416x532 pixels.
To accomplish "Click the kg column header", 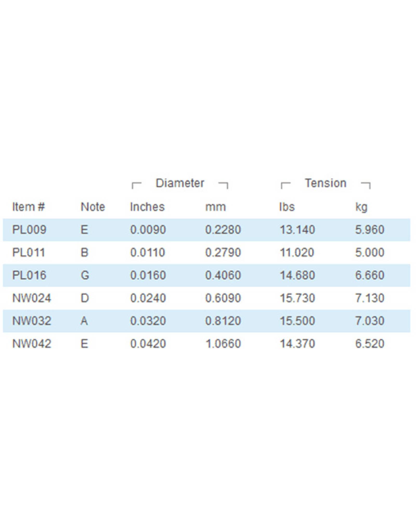I will [361, 207].
